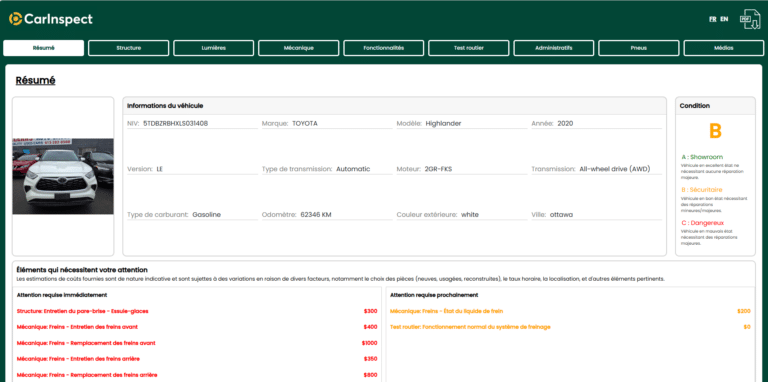Click the exterior color value white
The image size is (768, 382).
point(470,215)
